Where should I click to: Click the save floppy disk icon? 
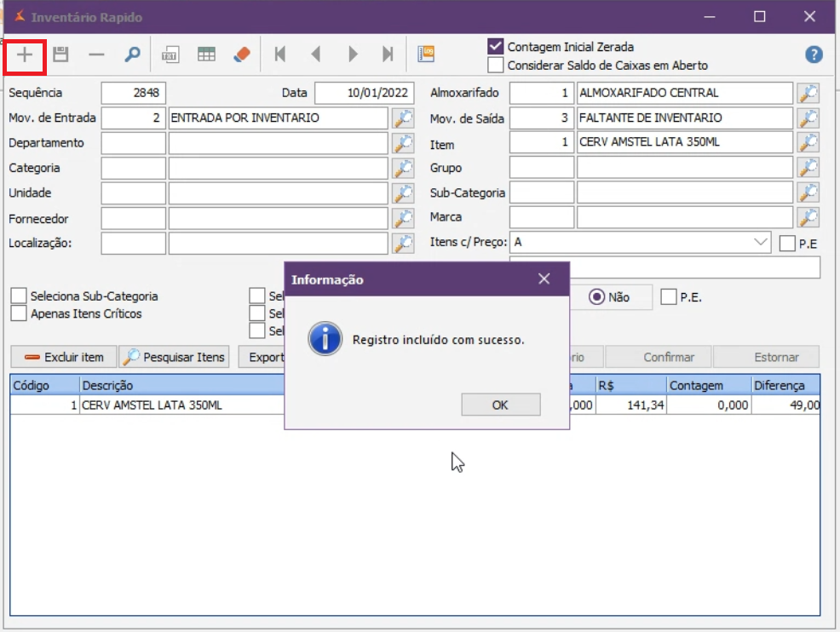coord(60,55)
